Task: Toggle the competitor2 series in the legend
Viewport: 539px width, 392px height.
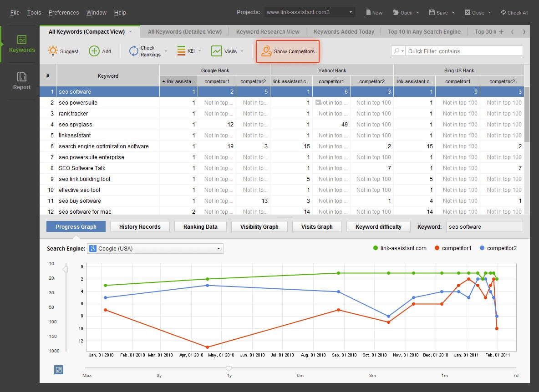Action: pyautogui.click(x=503, y=248)
